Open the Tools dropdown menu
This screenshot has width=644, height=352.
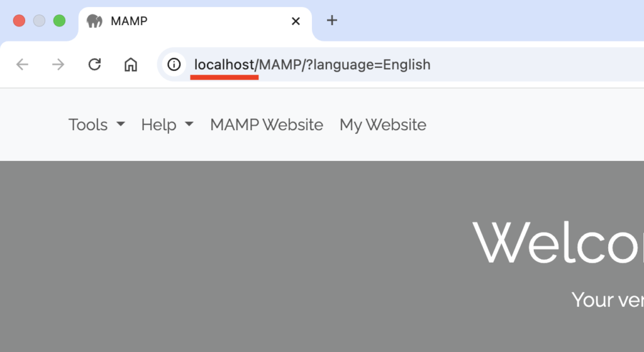click(96, 124)
